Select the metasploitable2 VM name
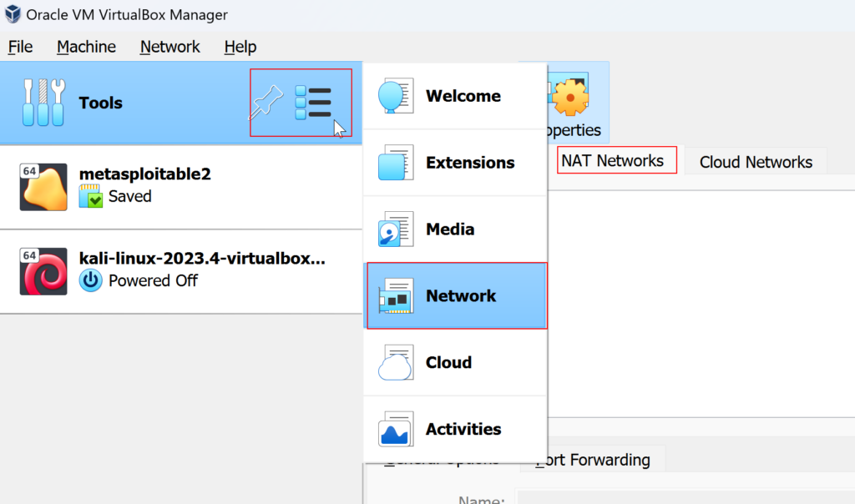This screenshot has width=855, height=504. 145,174
